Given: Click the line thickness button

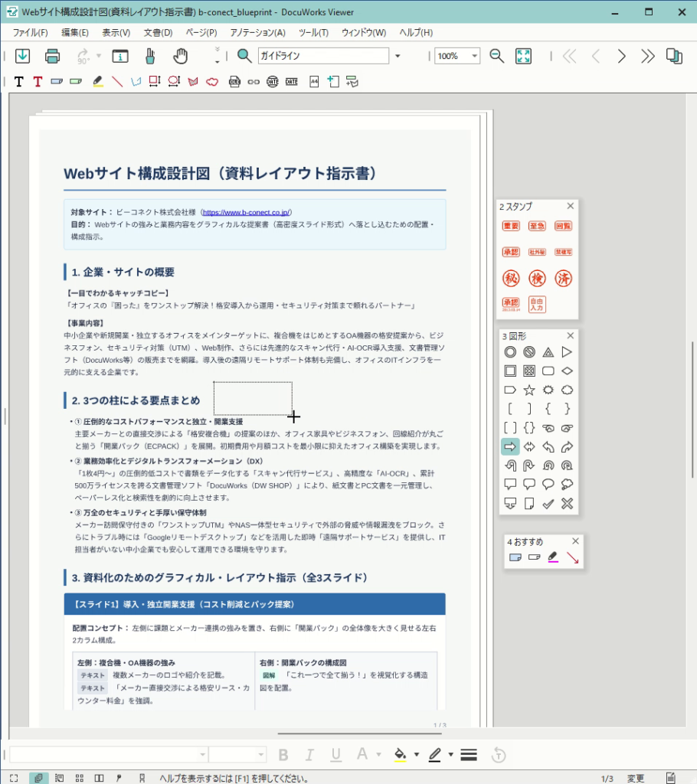Looking at the screenshot, I should click(468, 754).
